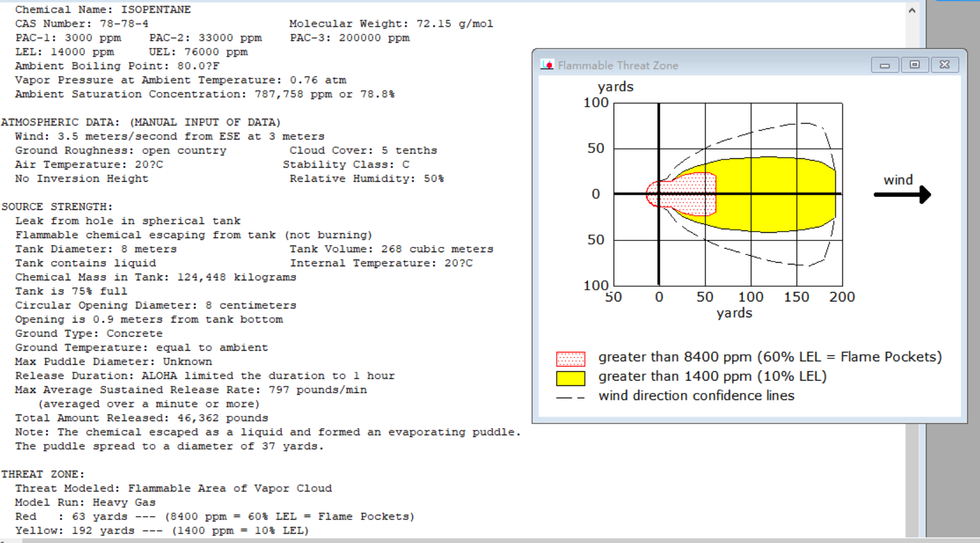
Task: Click 'Ambient Boiling Point' line
Action: pyautogui.click(x=117, y=66)
